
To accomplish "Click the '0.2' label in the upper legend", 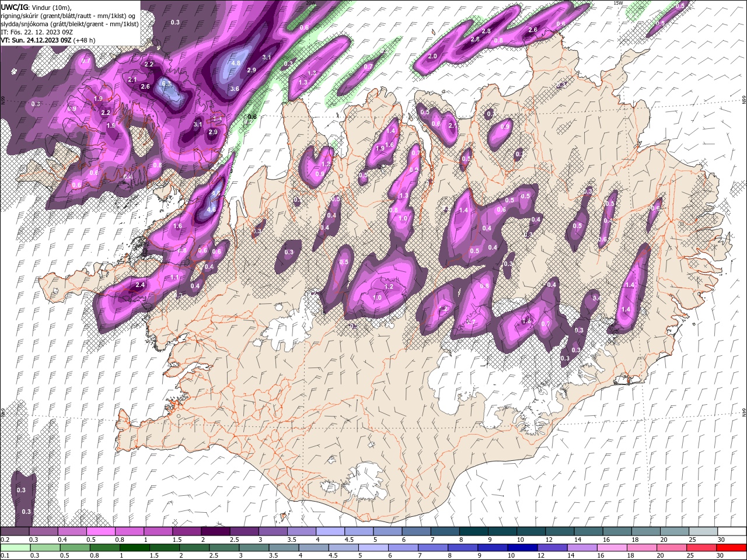I will point(5,540).
